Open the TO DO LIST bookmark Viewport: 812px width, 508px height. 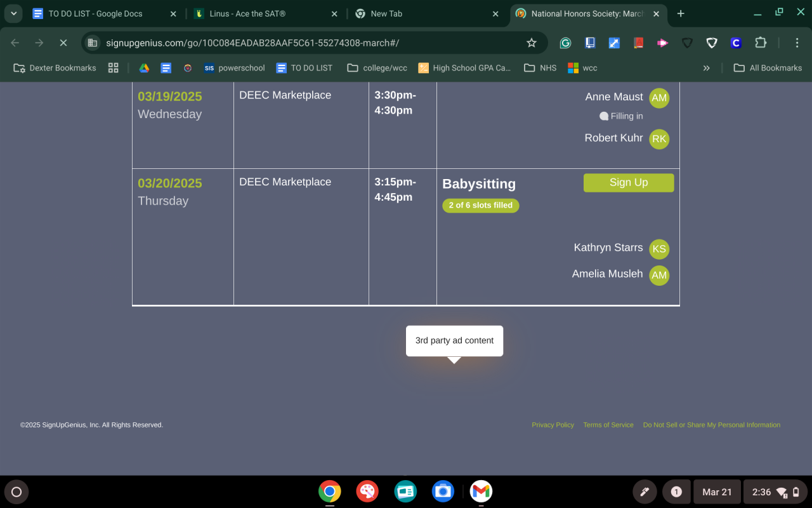(304, 68)
